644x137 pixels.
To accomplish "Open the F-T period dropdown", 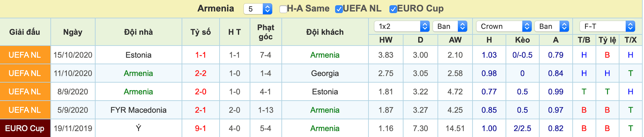I will (607, 26).
